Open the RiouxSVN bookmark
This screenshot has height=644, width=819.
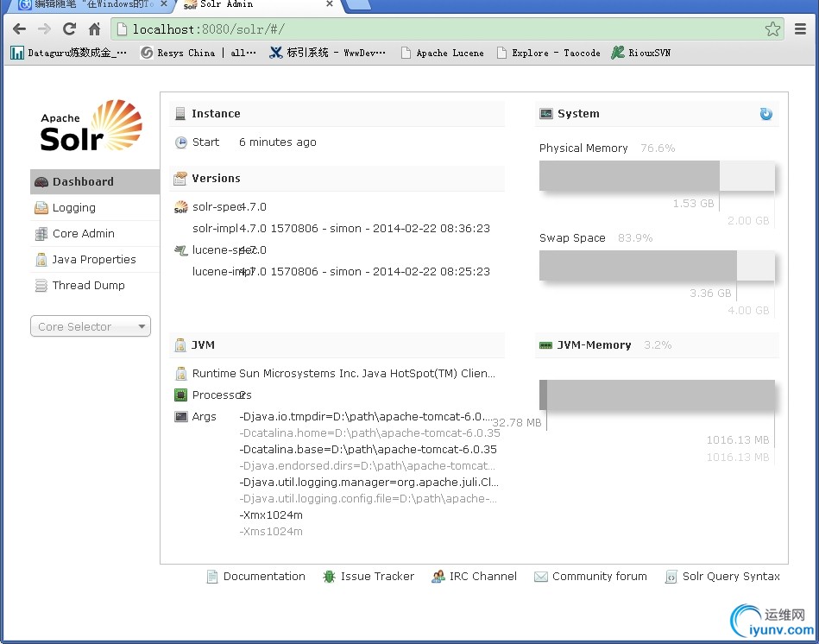641,53
